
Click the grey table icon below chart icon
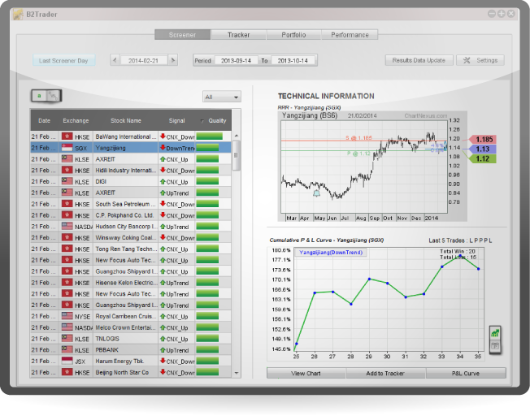494,347
